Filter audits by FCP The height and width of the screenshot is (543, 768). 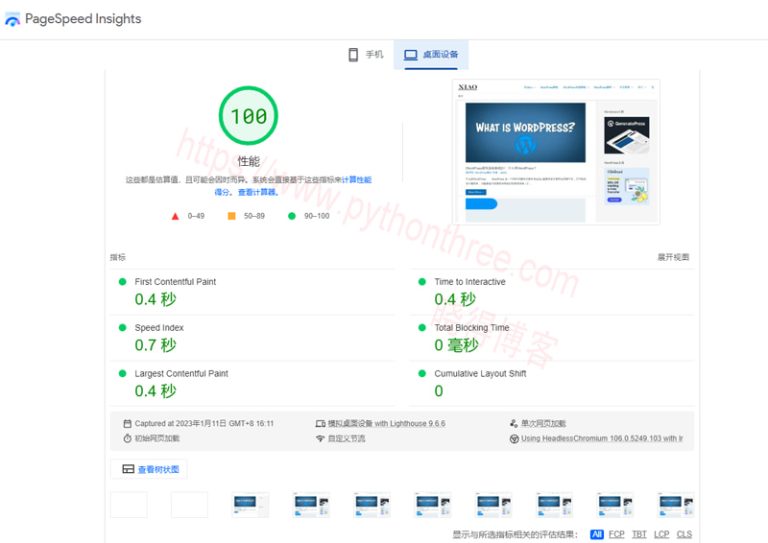click(617, 535)
